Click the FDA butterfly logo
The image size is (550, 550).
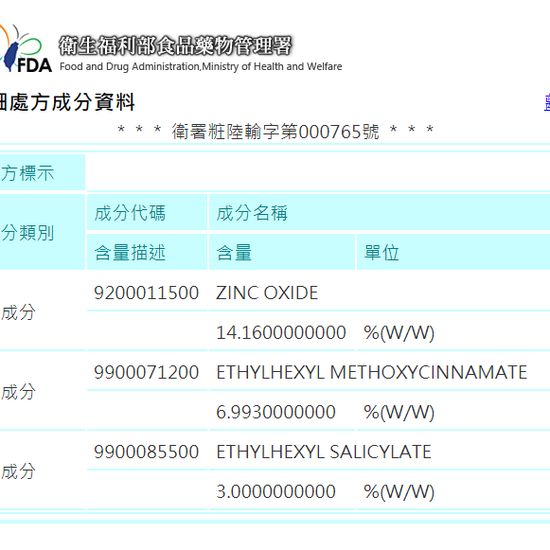click(25, 48)
